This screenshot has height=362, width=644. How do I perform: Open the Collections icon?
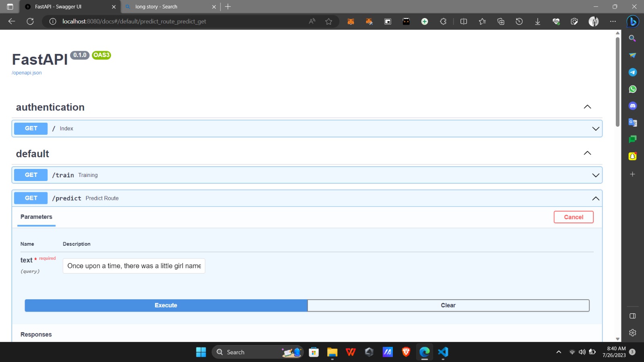(501, 21)
